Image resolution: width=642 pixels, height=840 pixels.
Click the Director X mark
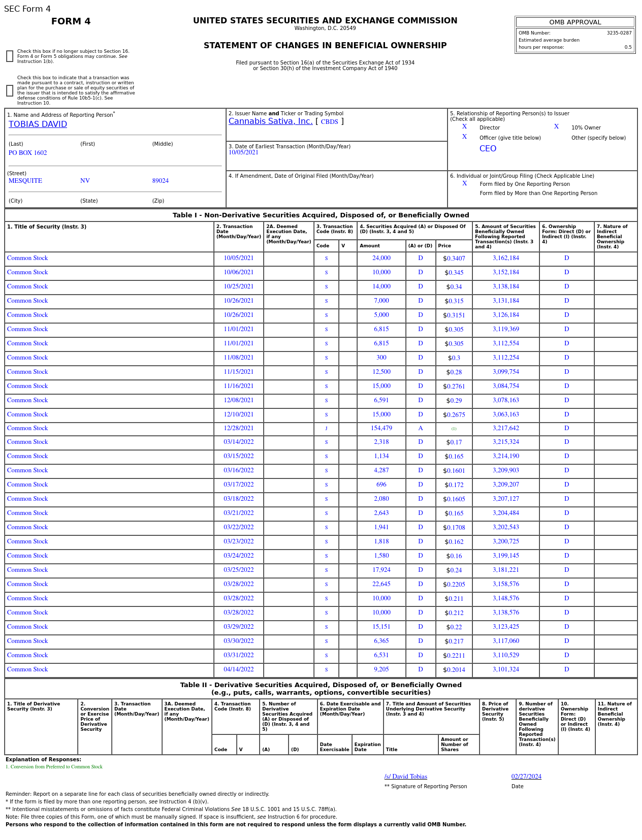tap(464, 127)
